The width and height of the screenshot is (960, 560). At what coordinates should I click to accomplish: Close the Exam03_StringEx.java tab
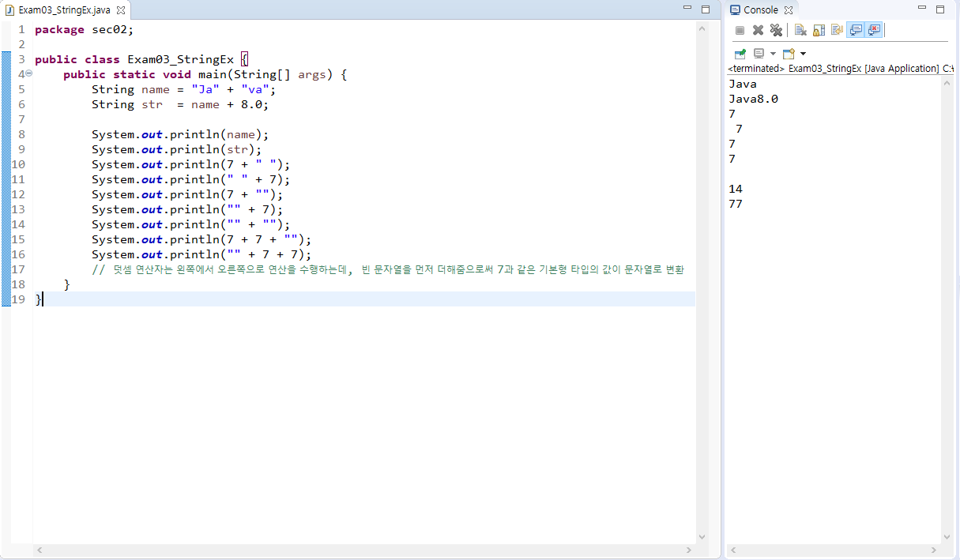pyautogui.click(x=120, y=10)
